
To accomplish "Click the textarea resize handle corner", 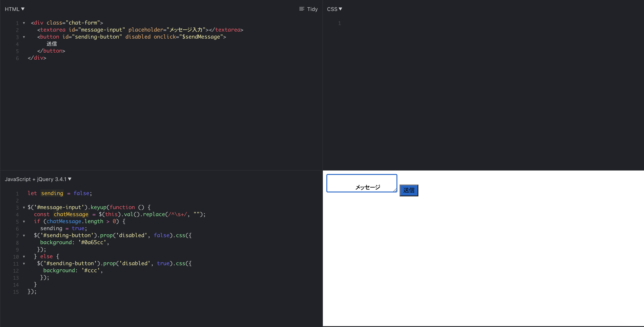I will point(395,190).
